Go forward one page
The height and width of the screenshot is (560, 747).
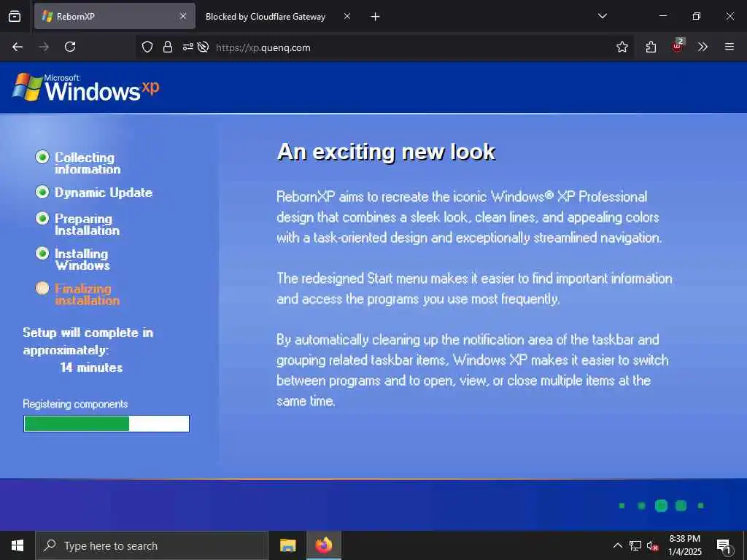[44, 47]
